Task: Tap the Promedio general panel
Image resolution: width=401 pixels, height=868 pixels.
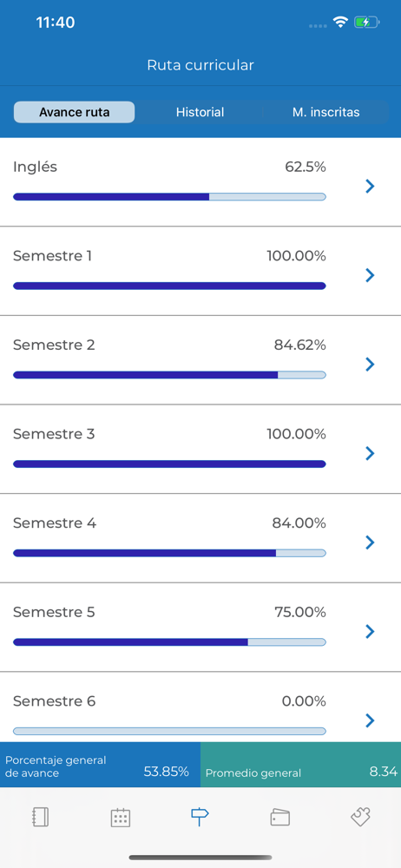Action: pos(300,765)
